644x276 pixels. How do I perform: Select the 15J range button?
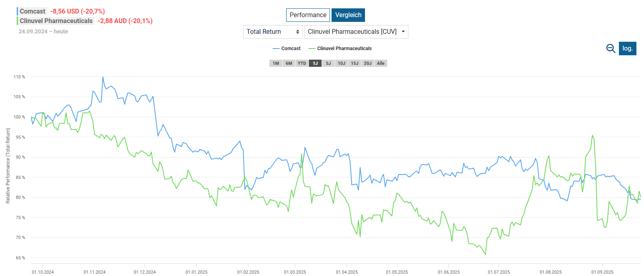point(355,63)
